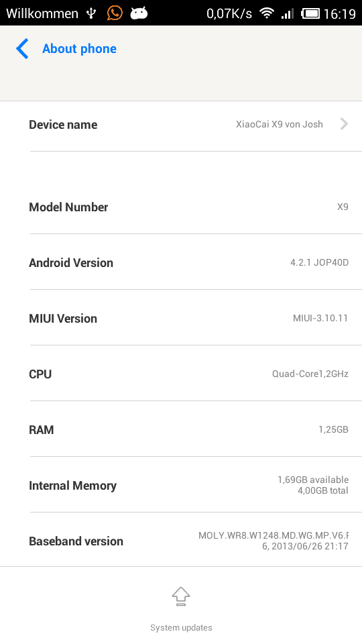Open the Device name row
The height and width of the screenshot is (644, 362).
pyautogui.click(x=181, y=125)
